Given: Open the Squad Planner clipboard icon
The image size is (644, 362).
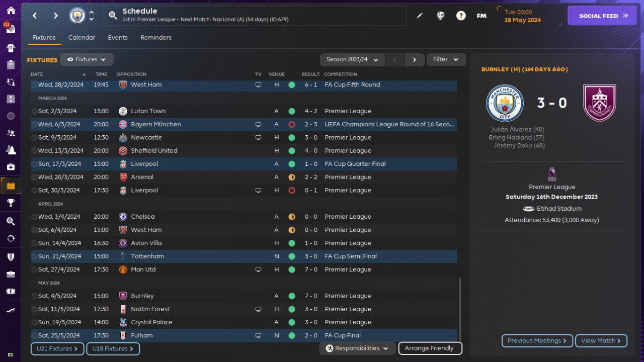Looking at the screenshot, I should (11, 65).
